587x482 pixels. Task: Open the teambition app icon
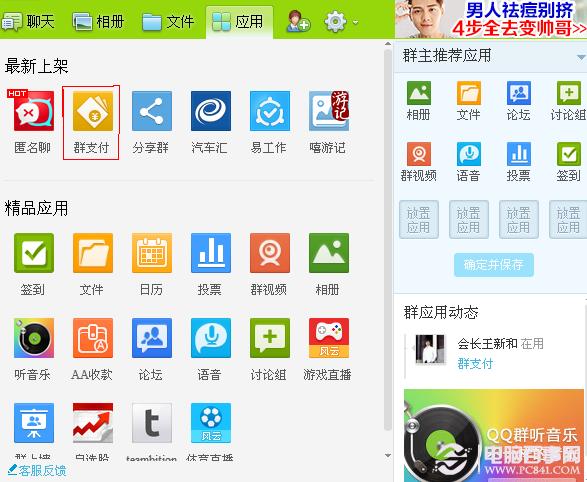pyautogui.click(x=152, y=423)
